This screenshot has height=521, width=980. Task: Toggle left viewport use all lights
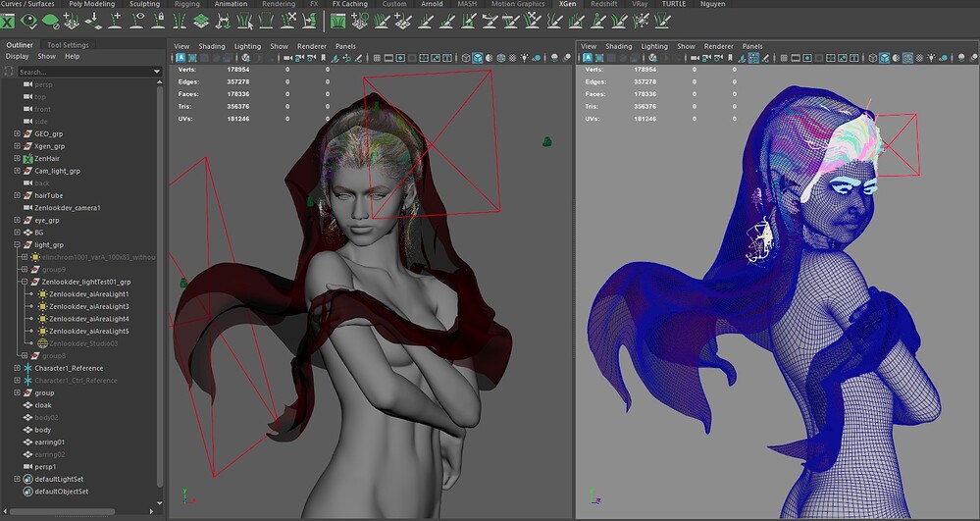[x=525, y=58]
